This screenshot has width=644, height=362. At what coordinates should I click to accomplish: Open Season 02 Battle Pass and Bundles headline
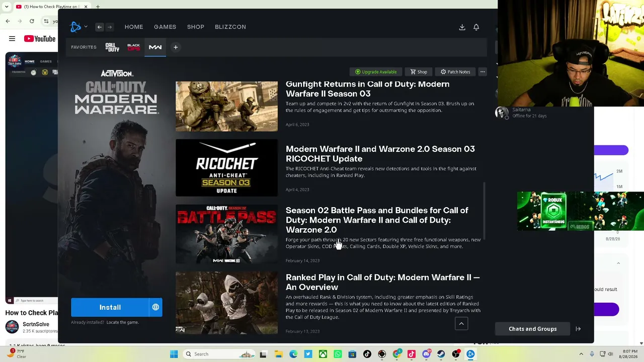377,220
